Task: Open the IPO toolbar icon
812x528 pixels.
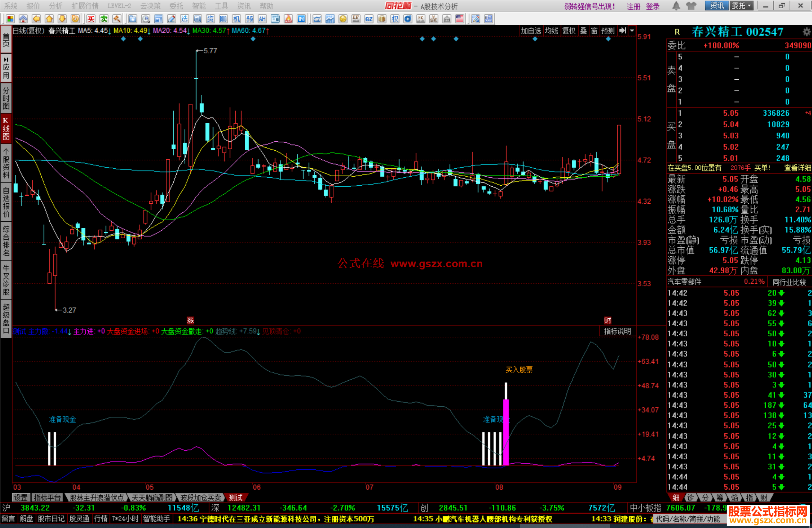Action: pyautogui.click(x=301, y=19)
